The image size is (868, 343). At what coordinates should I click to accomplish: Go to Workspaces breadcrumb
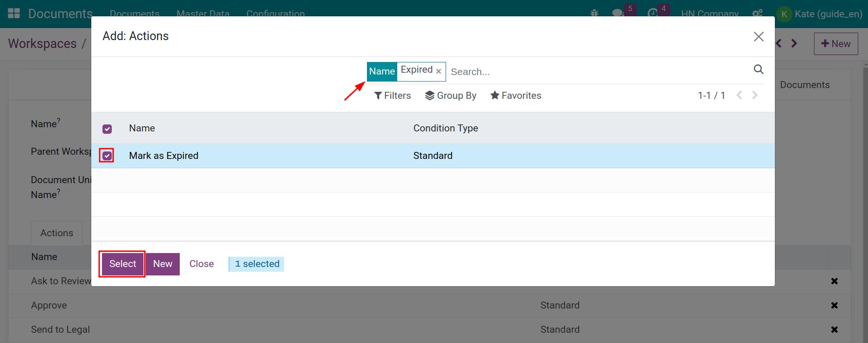(42, 44)
